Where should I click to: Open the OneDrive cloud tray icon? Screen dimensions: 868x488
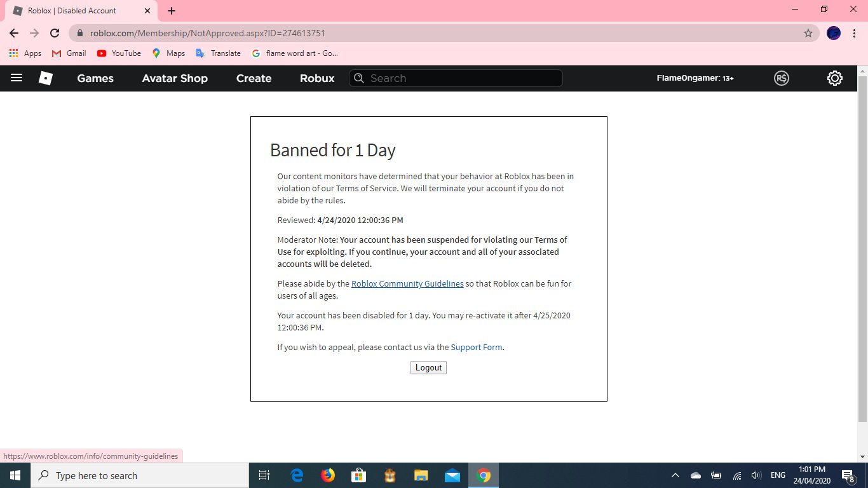pos(696,475)
